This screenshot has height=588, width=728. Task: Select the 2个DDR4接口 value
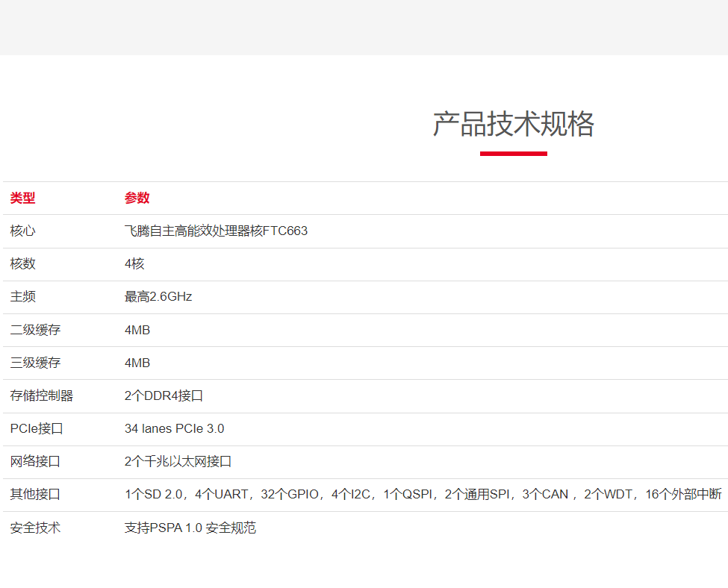(x=164, y=396)
